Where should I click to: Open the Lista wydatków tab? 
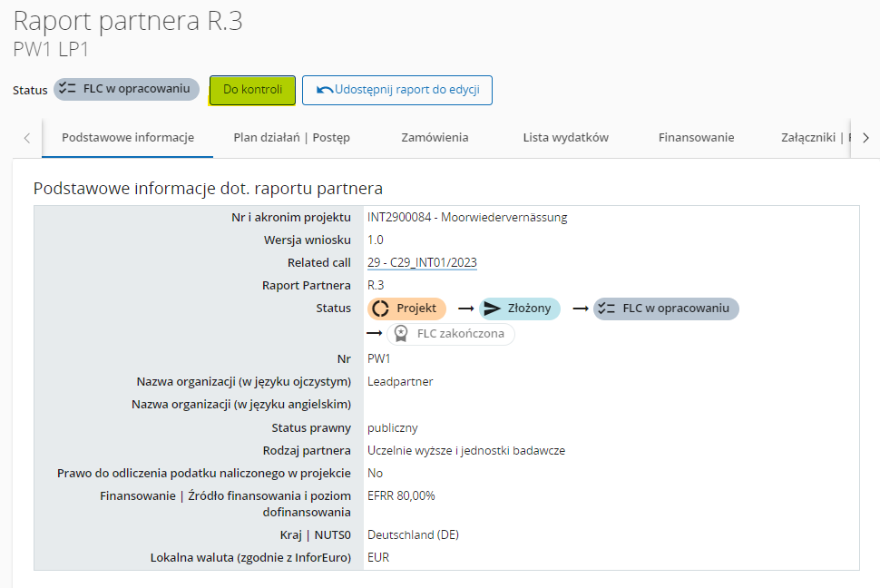pos(565,138)
